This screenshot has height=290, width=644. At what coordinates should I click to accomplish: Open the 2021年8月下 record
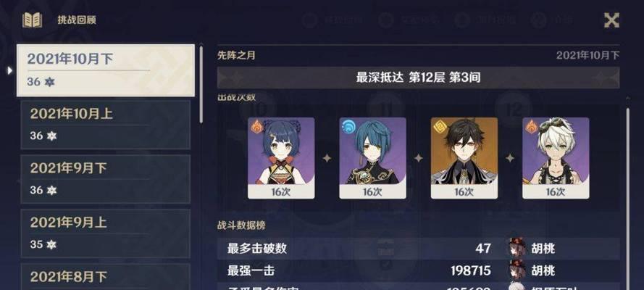click(106, 276)
